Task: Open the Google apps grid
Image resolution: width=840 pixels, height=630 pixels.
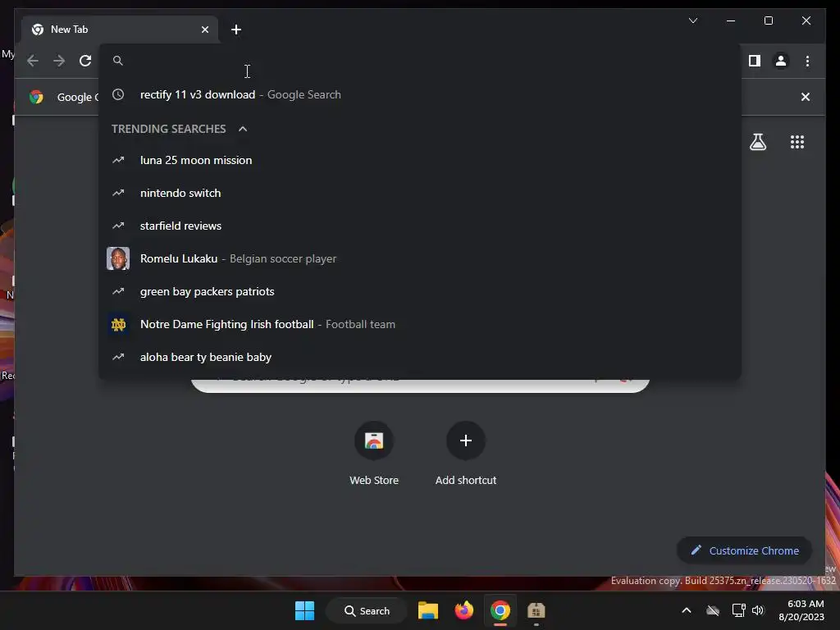Action: [797, 142]
